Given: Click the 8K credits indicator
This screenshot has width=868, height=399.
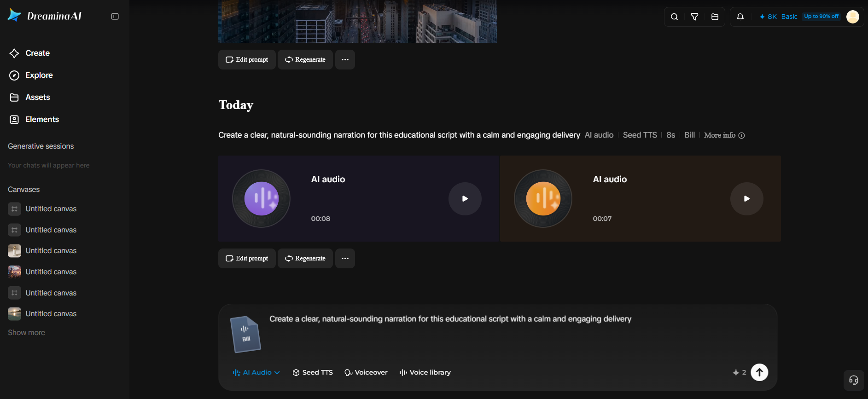Looking at the screenshot, I should pyautogui.click(x=768, y=17).
